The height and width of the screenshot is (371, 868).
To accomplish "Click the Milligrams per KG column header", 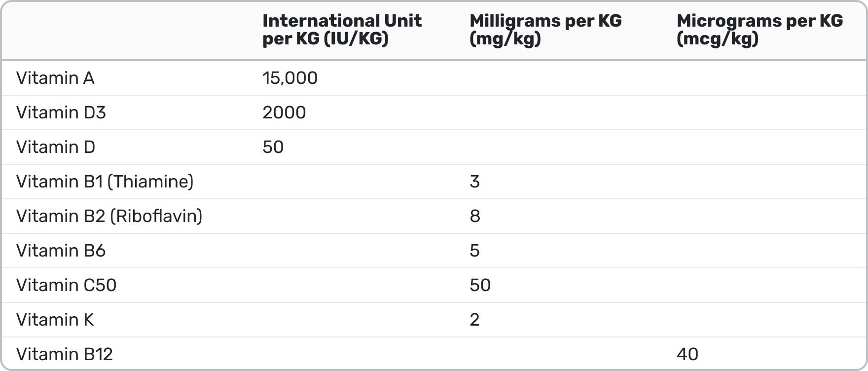I will pos(545,30).
